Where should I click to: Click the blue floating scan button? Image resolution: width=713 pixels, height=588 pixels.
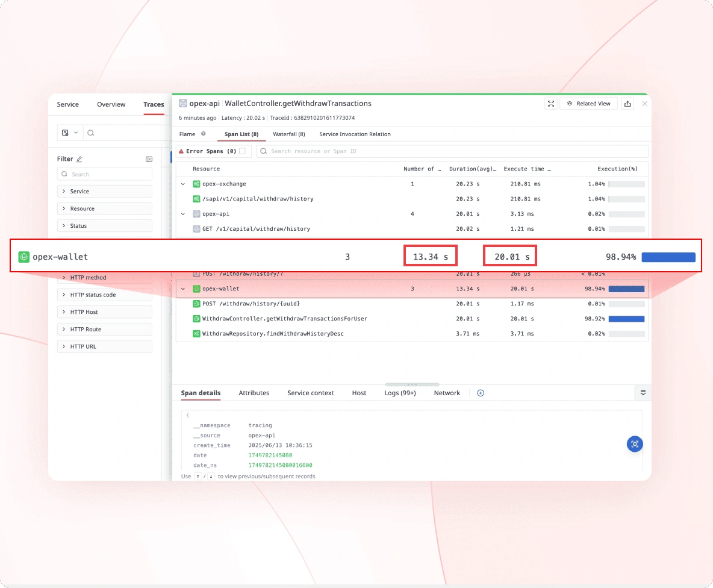pos(634,444)
